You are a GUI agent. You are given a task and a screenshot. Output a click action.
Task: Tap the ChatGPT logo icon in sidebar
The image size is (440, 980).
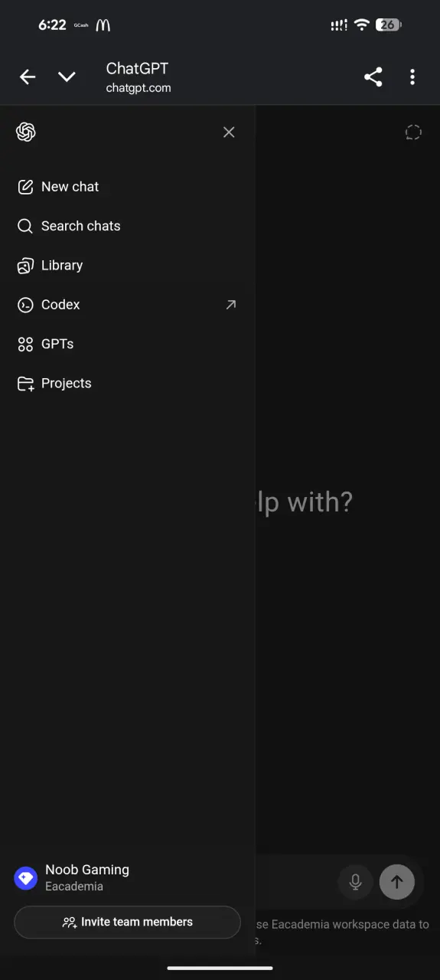(x=26, y=132)
